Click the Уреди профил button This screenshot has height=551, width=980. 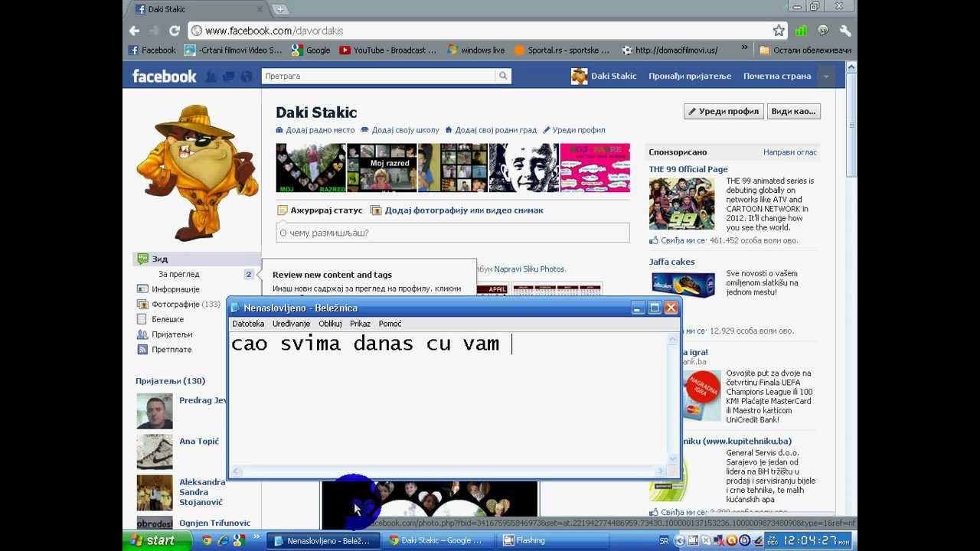click(x=724, y=111)
